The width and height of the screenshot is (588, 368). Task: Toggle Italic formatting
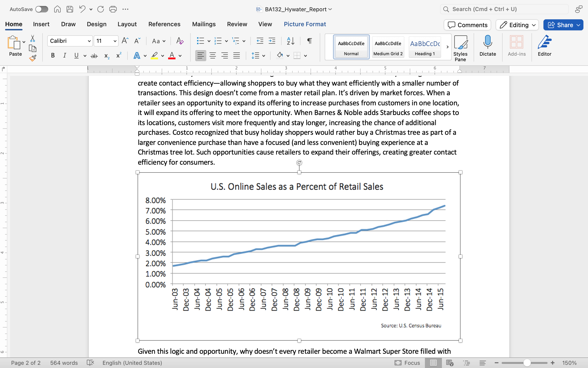64,55
